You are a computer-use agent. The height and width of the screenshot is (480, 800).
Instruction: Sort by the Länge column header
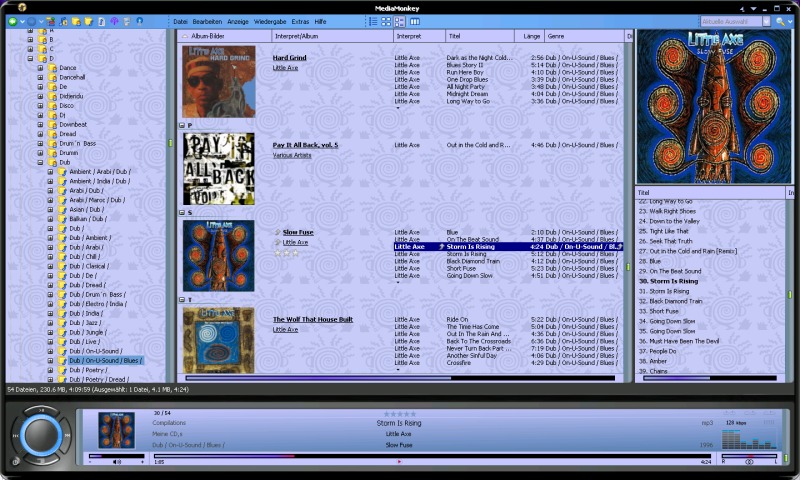(531, 36)
